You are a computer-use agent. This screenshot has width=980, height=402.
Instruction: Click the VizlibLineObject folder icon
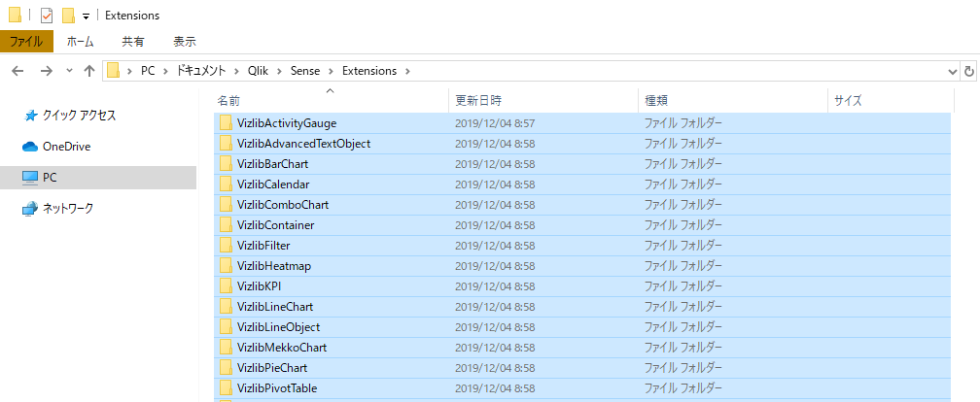[x=226, y=327]
